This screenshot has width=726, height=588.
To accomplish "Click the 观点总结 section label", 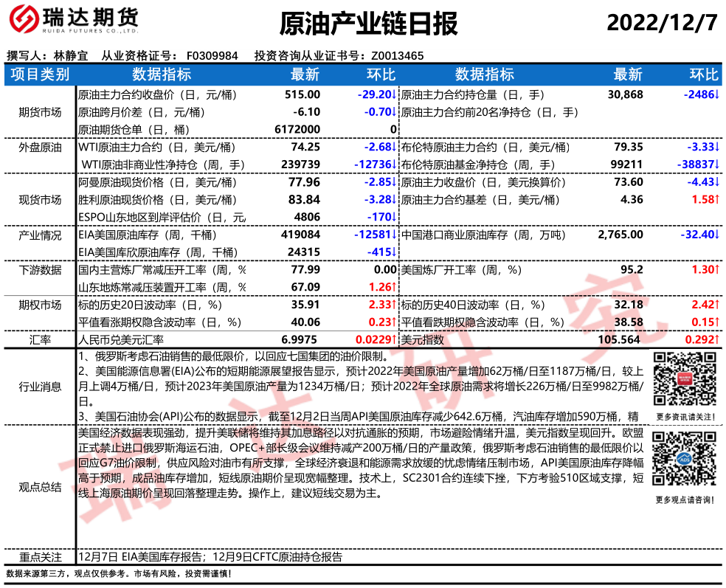I will coord(40,487).
